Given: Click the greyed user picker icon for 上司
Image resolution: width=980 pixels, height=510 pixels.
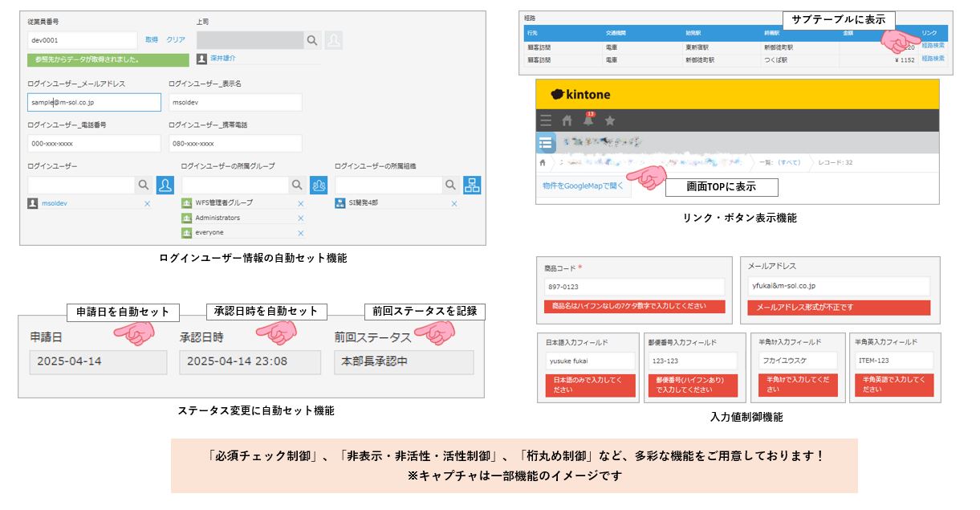Looking at the screenshot, I should point(334,40).
